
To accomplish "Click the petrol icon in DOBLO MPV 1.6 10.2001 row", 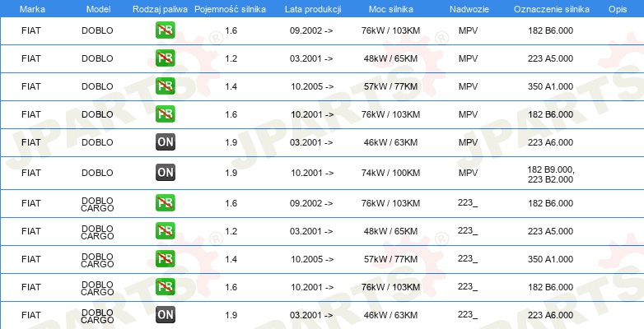I will [x=165, y=114].
